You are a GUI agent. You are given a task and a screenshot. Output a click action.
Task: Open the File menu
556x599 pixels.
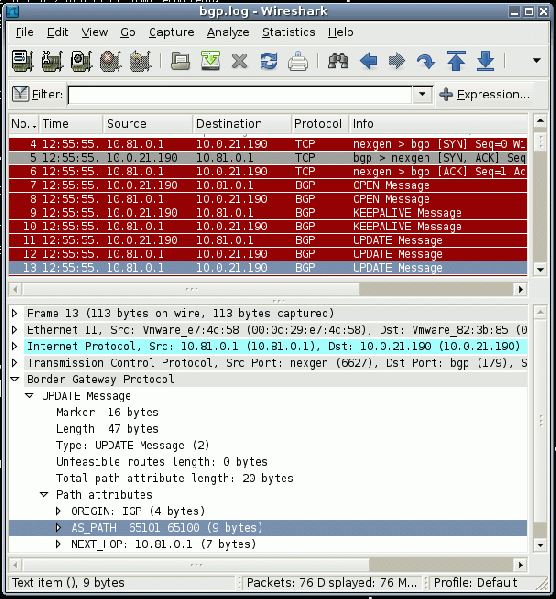click(24, 32)
